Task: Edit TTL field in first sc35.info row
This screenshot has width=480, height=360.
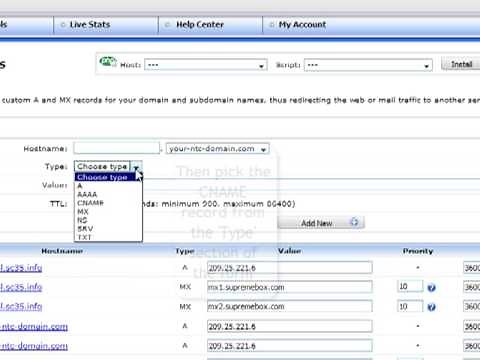Action: (x=472, y=268)
